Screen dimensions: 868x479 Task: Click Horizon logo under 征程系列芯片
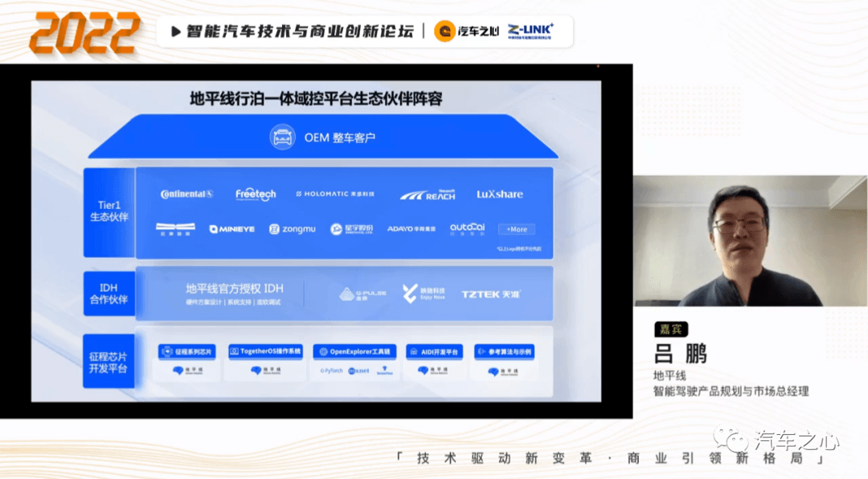tap(187, 371)
